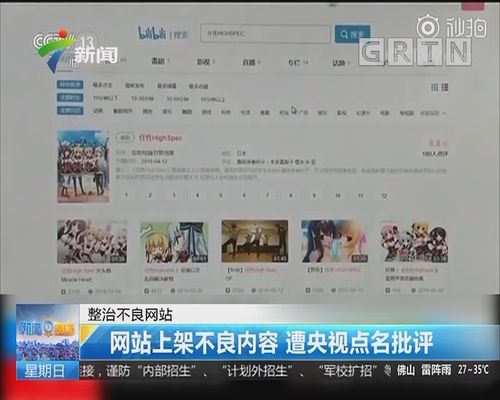The height and width of the screenshot is (400, 500).
Task: Filter duration to over 60 minutes
Action: (213, 99)
